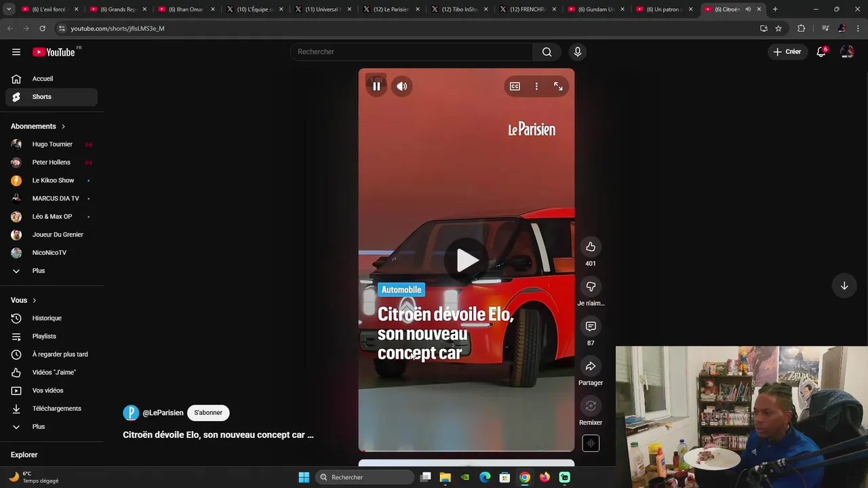Pause the Short video
Viewport: 868px width, 488px height.
tap(376, 86)
